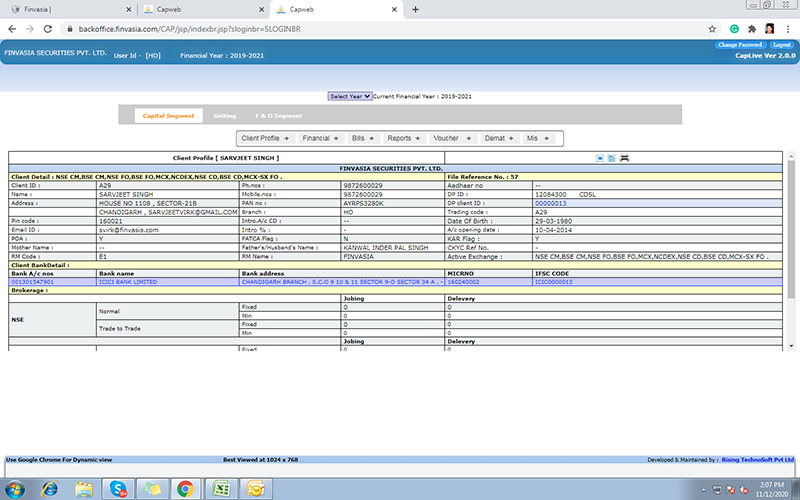Image resolution: width=800 pixels, height=500 pixels.
Task: Switch to Chrome in the taskbar
Action: (x=186, y=489)
